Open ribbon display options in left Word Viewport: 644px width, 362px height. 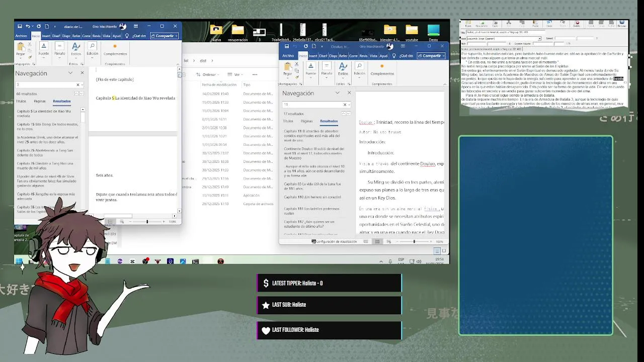click(136, 26)
